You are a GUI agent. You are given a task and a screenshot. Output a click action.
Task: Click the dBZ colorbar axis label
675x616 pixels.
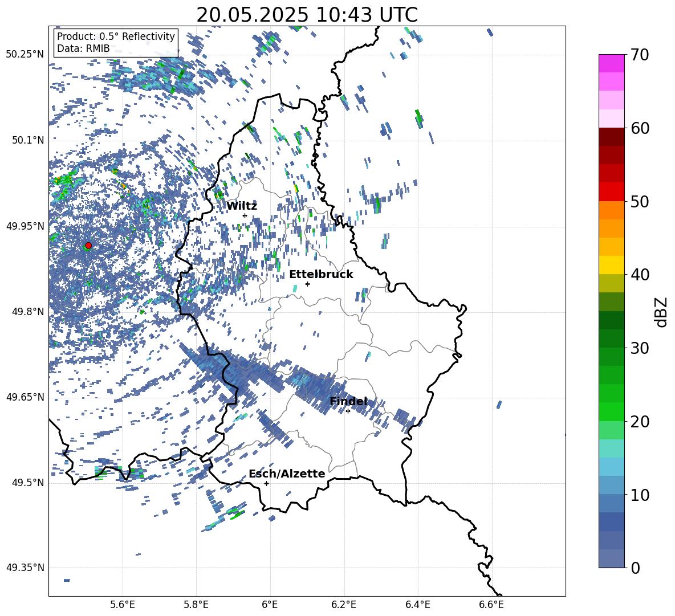point(662,312)
